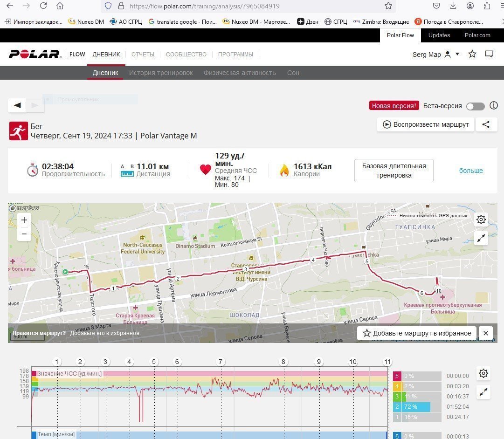
Task: Open the beta-version info icon
Action: click(x=494, y=105)
